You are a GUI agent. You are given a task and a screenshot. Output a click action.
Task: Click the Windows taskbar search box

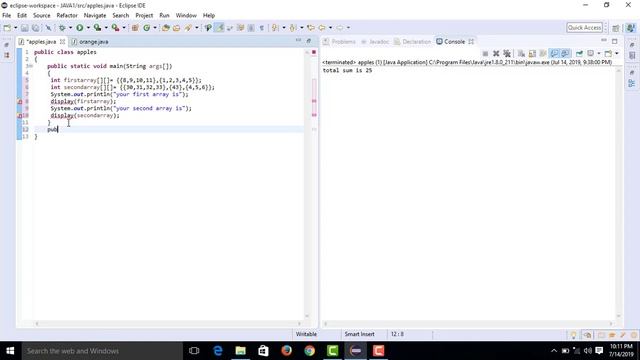click(x=102, y=351)
